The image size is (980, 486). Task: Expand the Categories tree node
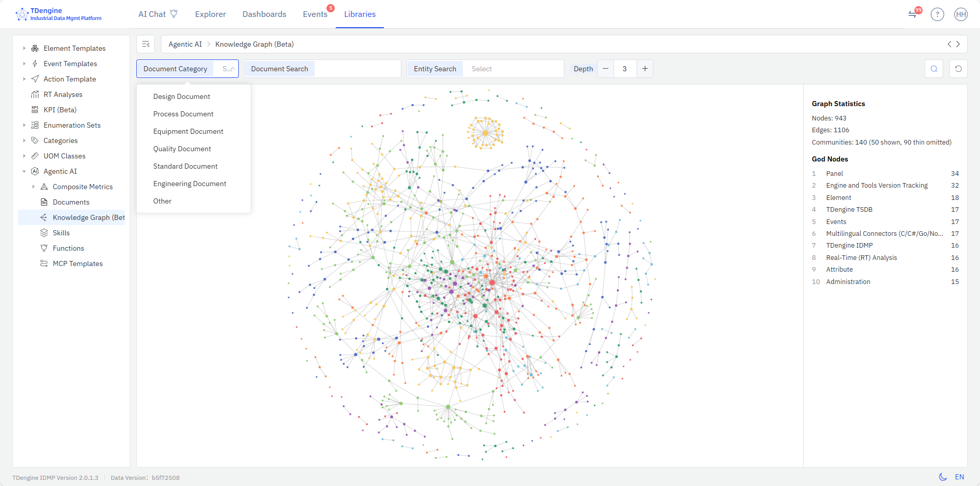[24, 140]
